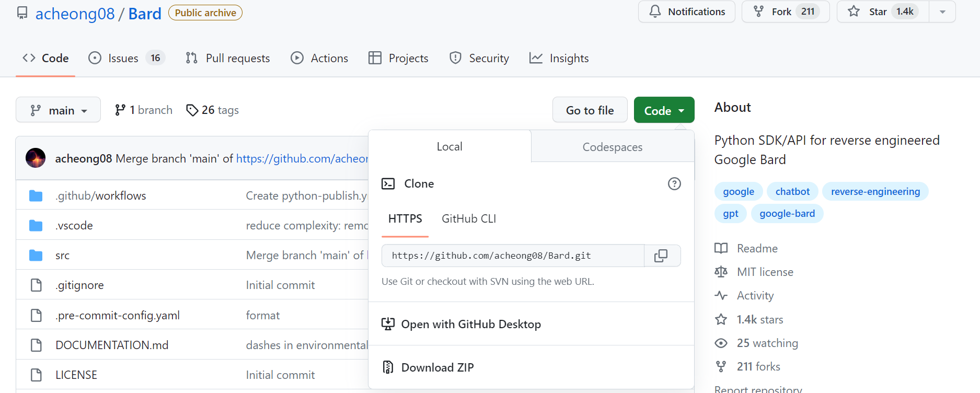Viewport: 980px width, 393px height.
Task: Open DOCUMENTATION.md file
Action: click(x=112, y=345)
